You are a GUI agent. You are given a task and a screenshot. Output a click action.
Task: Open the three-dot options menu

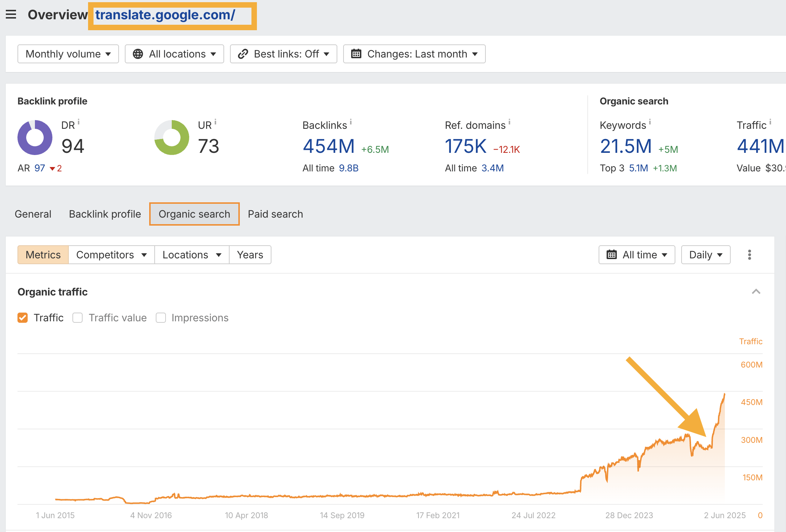click(x=750, y=255)
